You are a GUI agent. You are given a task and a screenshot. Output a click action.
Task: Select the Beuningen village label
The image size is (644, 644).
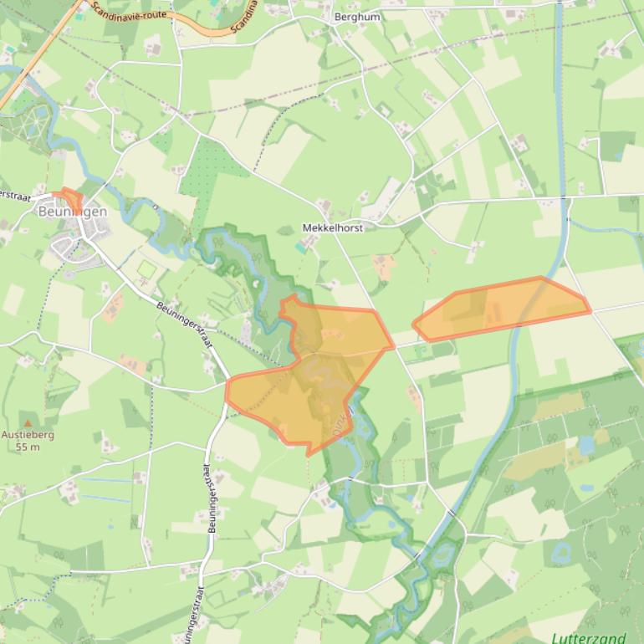point(73,212)
